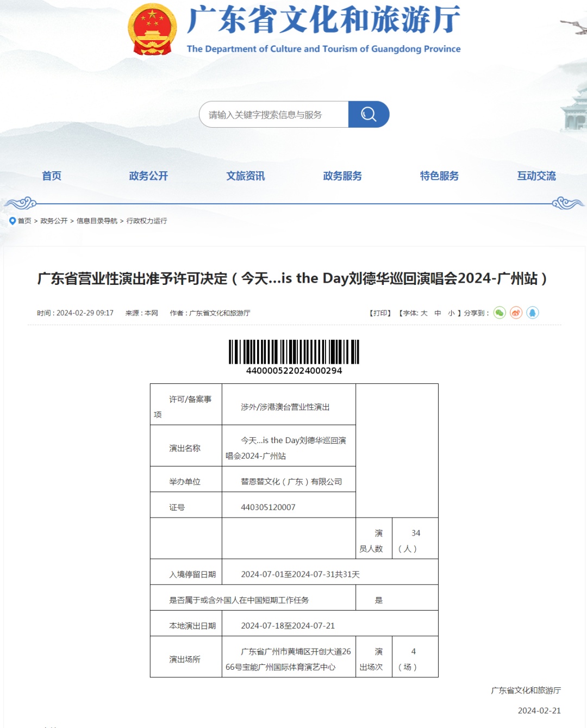Open the 首页 navigation menu
The height and width of the screenshot is (728, 587).
pyautogui.click(x=52, y=176)
